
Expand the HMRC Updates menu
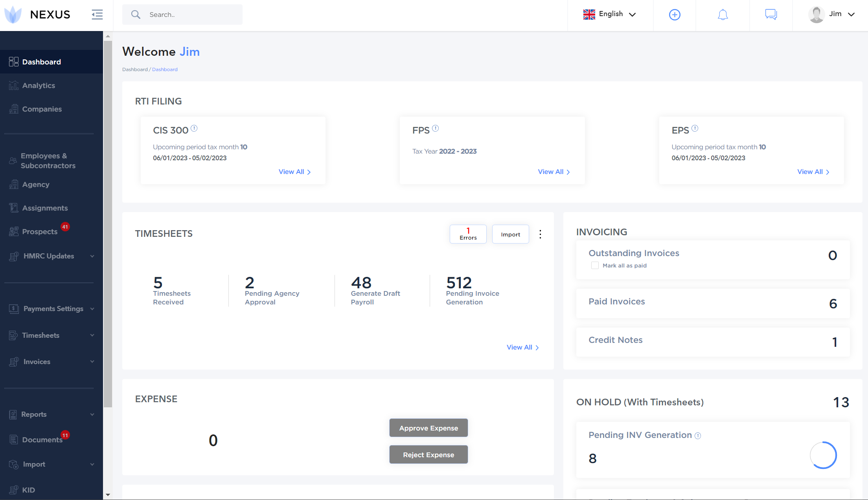(48, 256)
